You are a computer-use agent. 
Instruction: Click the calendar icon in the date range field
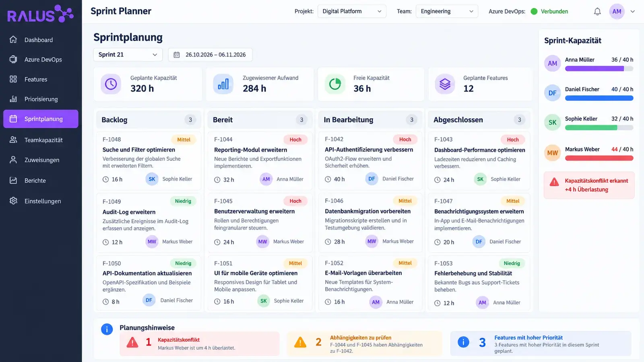177,55
